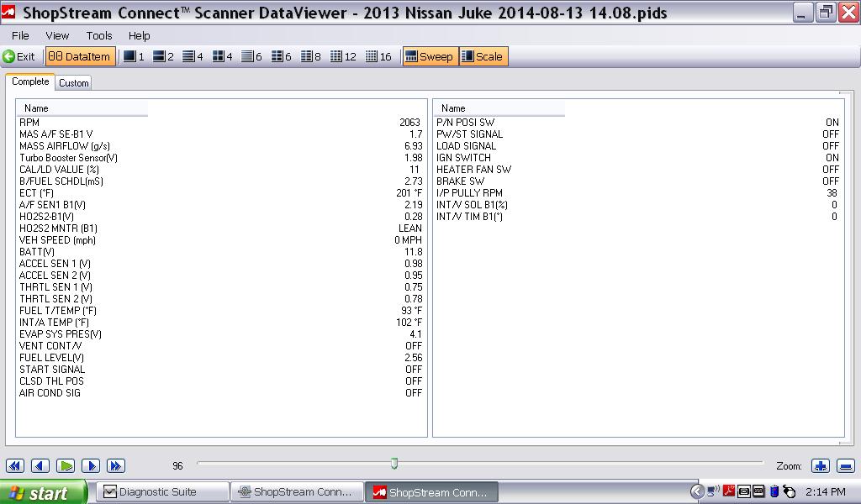Select the FUEL LEVEL(V) row
The height and width of the screenshot is (504, 861).
(x=221, y=358)
